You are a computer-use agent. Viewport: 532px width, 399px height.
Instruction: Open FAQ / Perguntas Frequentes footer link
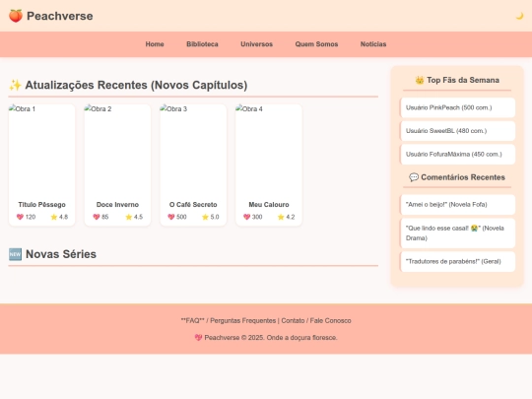(x=229, y=320)
